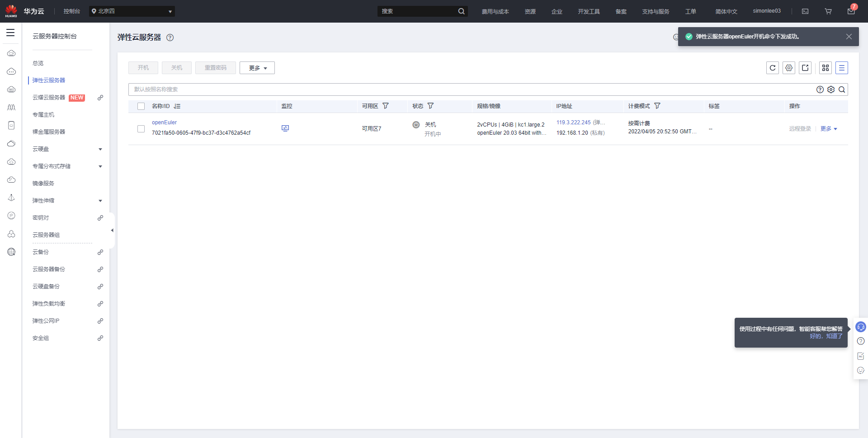Open the 资源 menu
Screen dimensions: 868x438
[x=530, y=11]
